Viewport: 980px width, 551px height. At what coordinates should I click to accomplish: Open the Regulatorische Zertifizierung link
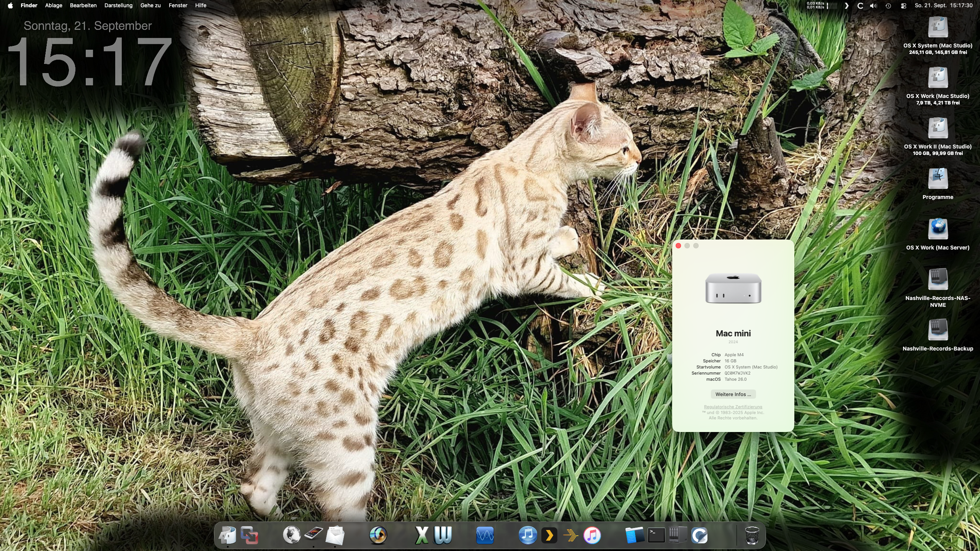(x=733, y=407)
